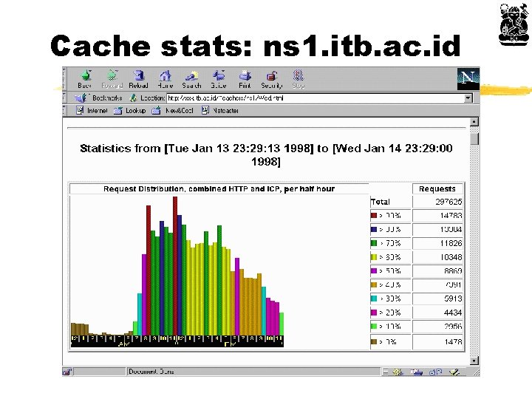Click the Stop loading icon
The width and height of the screenshot is (532, 399).
pos(299,79)
